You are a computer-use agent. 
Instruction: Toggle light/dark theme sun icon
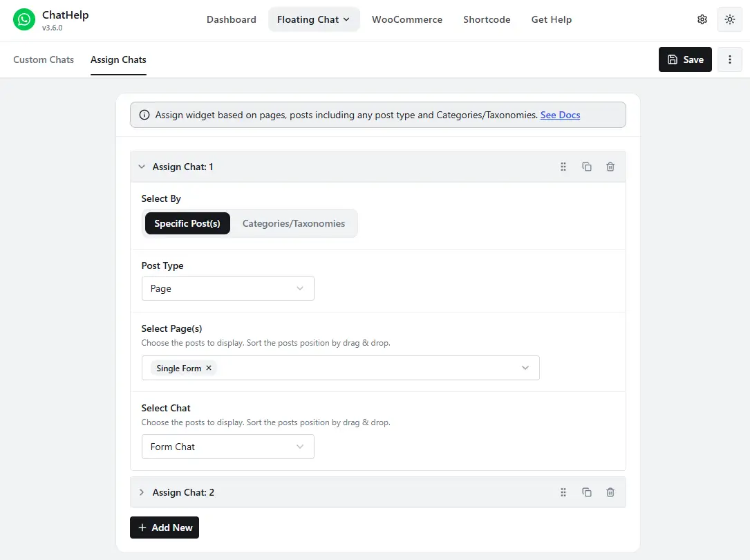point(730,19)
